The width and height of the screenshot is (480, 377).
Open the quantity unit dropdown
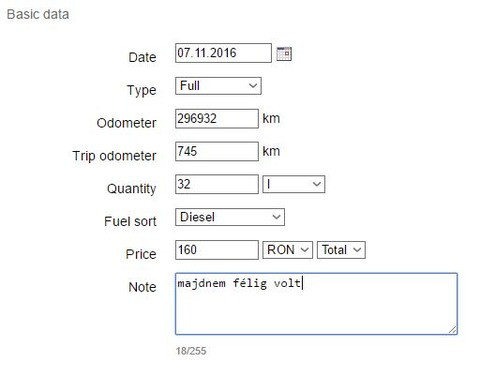[x=294, y=184]
